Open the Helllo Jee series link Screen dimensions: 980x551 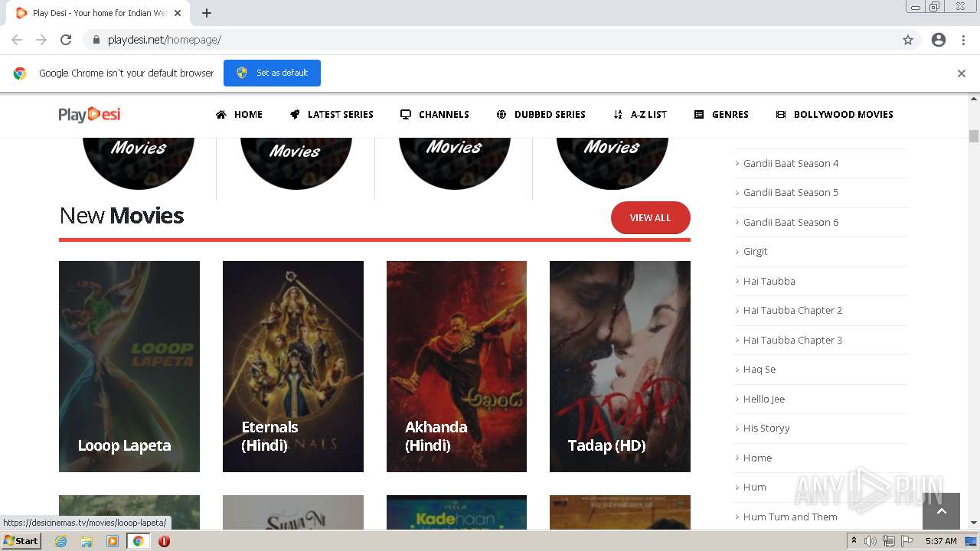point(764,399)
